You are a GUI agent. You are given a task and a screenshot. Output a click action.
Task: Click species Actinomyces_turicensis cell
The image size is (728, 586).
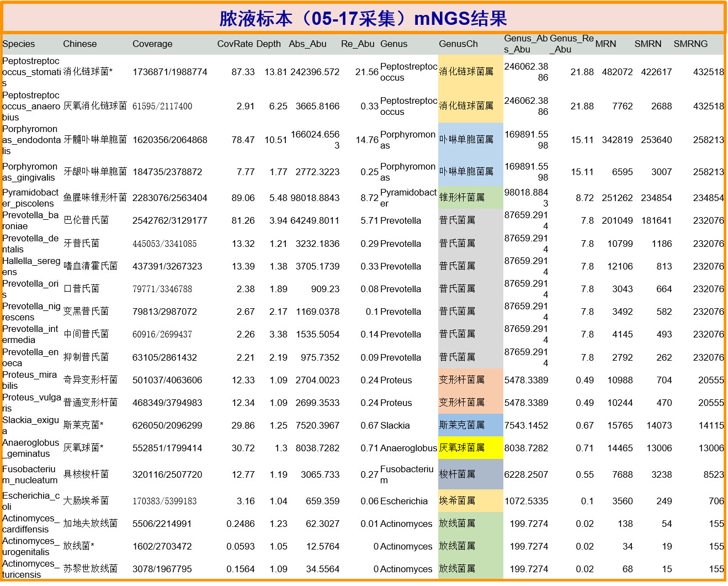coord(30,569)
